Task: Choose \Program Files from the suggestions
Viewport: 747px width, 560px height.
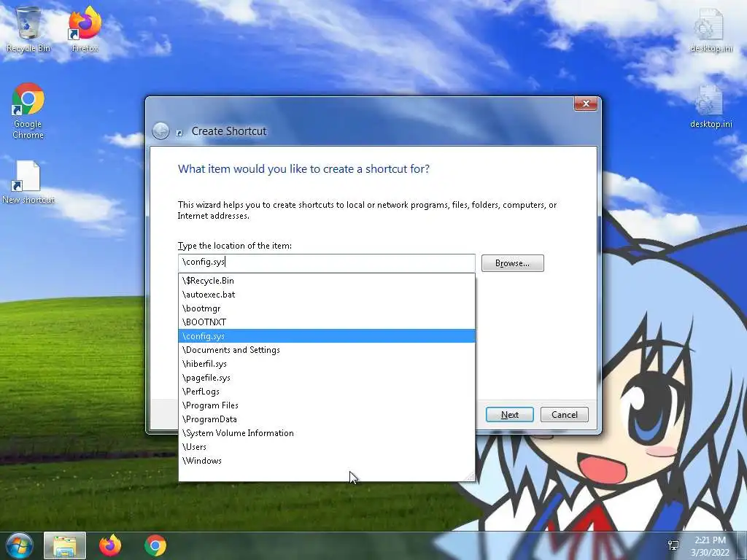Action: tap(327, 405)
